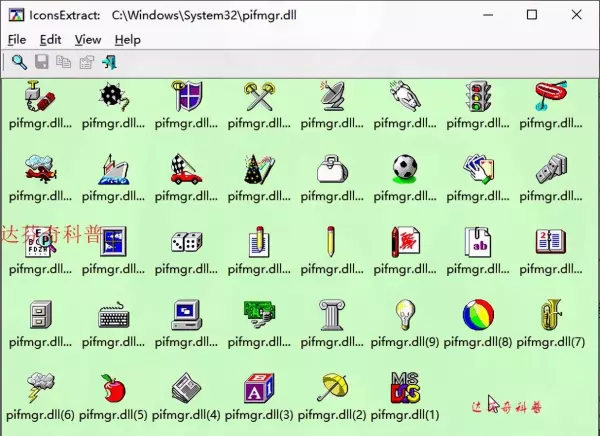Select the spiked mace ball icon

(113, 96)
